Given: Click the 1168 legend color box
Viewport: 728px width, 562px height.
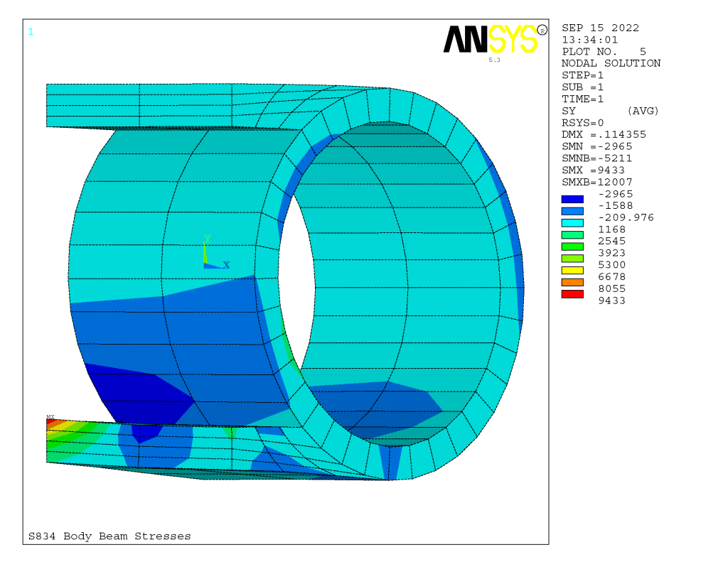Looking at the screenshot, I should pos(572,235).
